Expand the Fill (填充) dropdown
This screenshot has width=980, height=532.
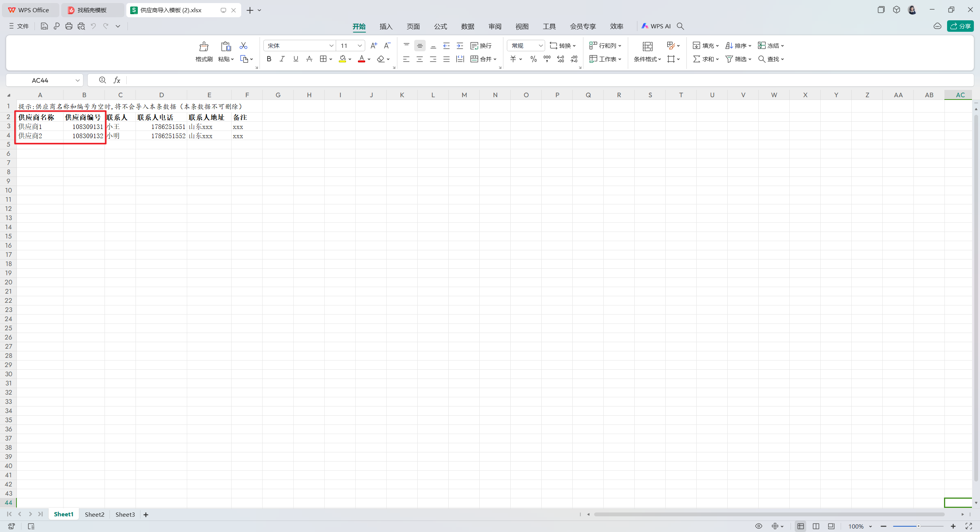pos(717,46)
